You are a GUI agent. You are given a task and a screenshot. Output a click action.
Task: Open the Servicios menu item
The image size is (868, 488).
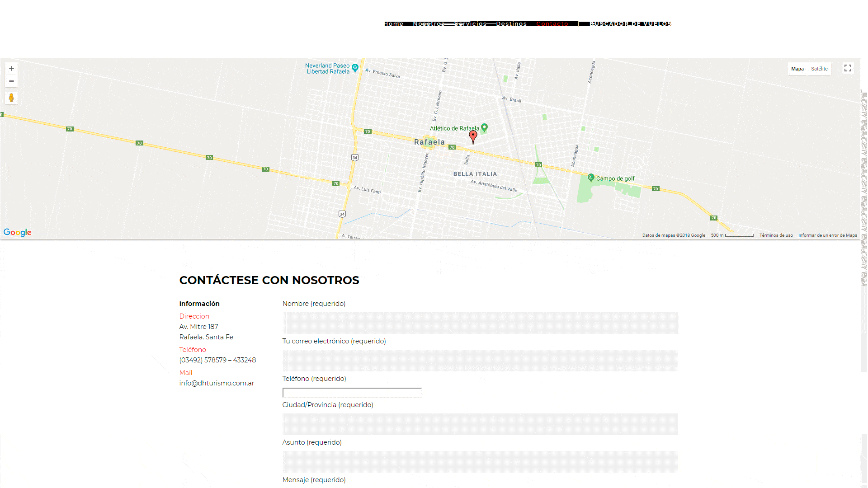(x=470, y=23)
